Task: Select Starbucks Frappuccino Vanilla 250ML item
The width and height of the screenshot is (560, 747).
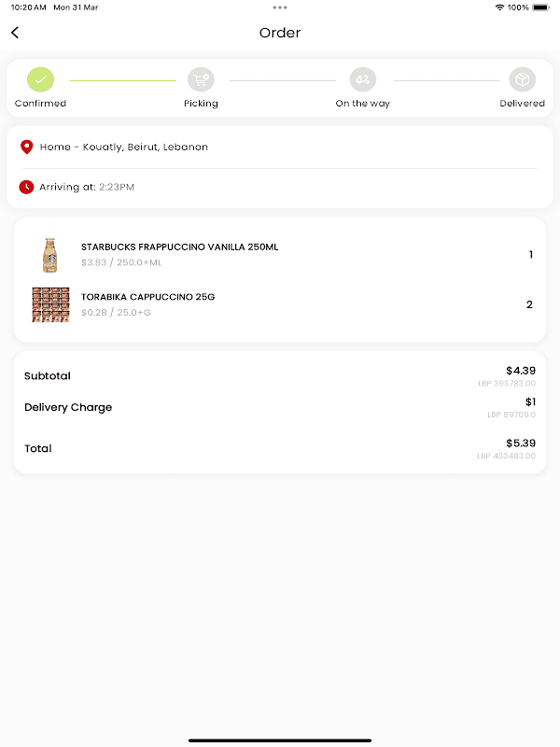Action: pos(179,247)
